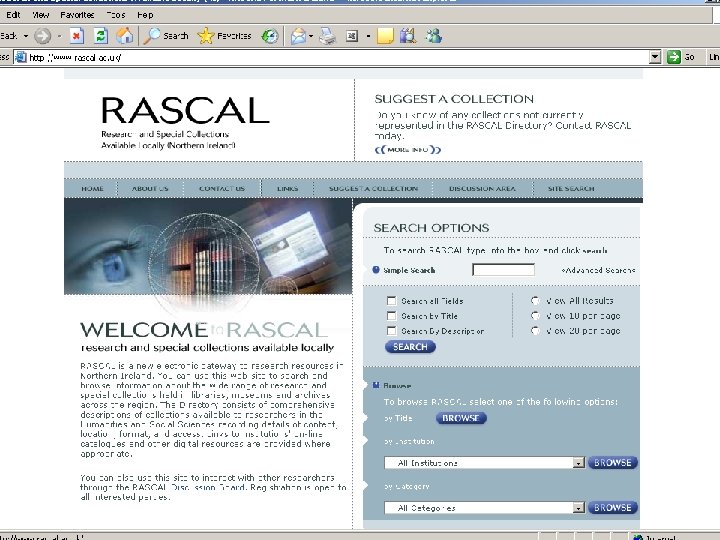Open the Edit menu
720x540 pixels.
13,15
